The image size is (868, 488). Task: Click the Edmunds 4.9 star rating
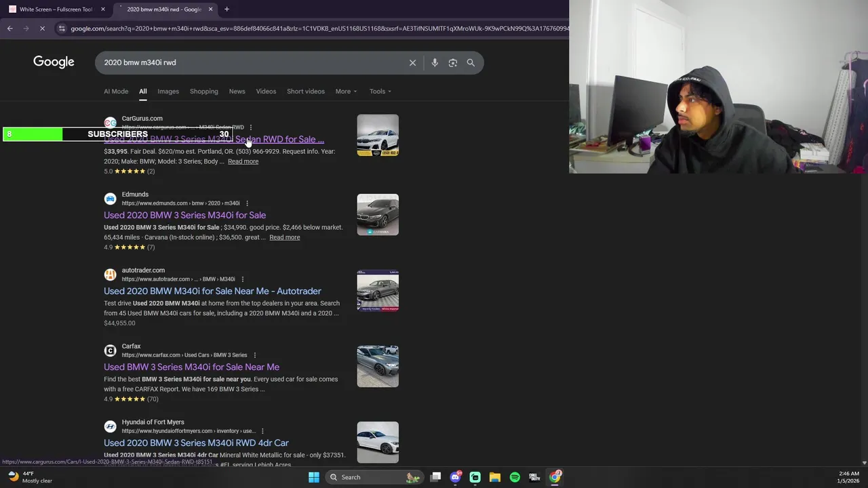tap(130, 247)
